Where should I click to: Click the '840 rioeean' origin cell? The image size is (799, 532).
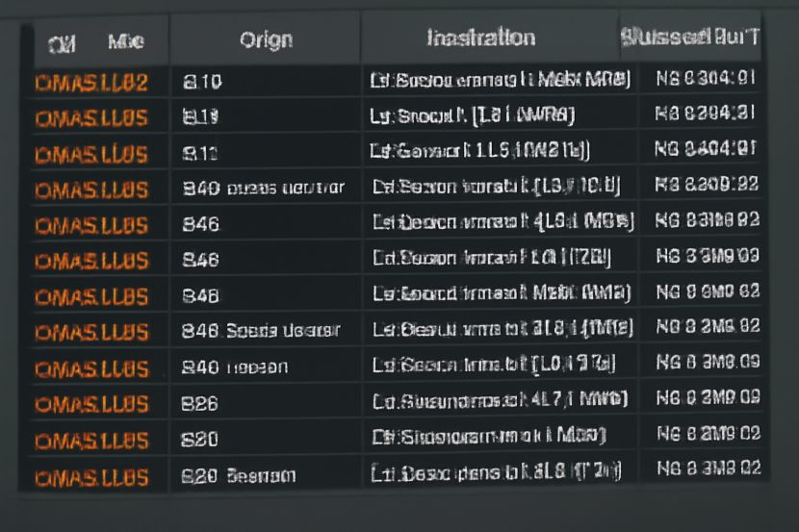tap(234, 367)
